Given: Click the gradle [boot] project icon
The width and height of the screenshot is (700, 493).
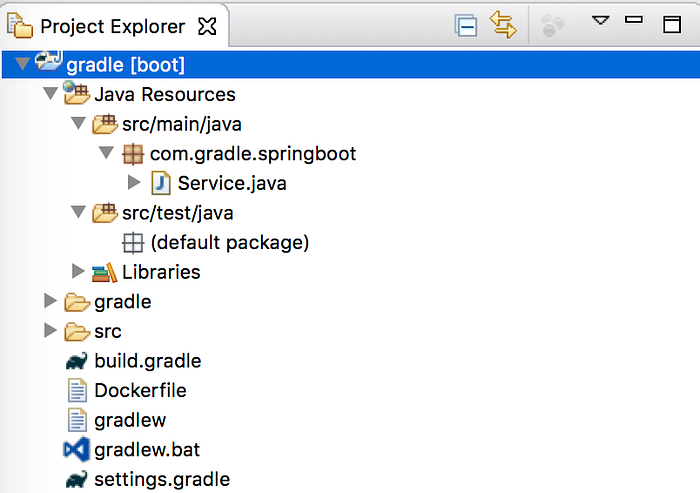Looking at the screenshot, I should point(48,61).
